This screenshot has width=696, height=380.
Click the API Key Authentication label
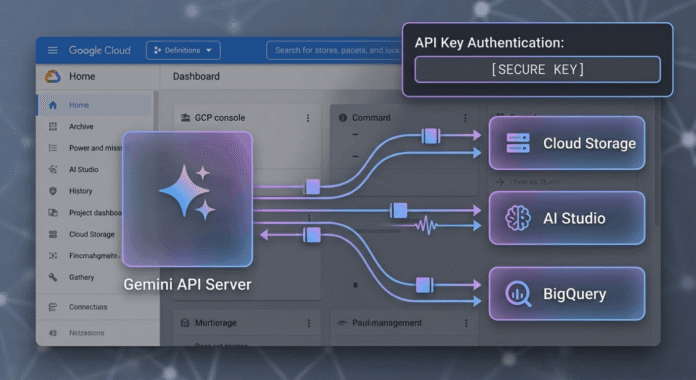(x=490, y=43)
